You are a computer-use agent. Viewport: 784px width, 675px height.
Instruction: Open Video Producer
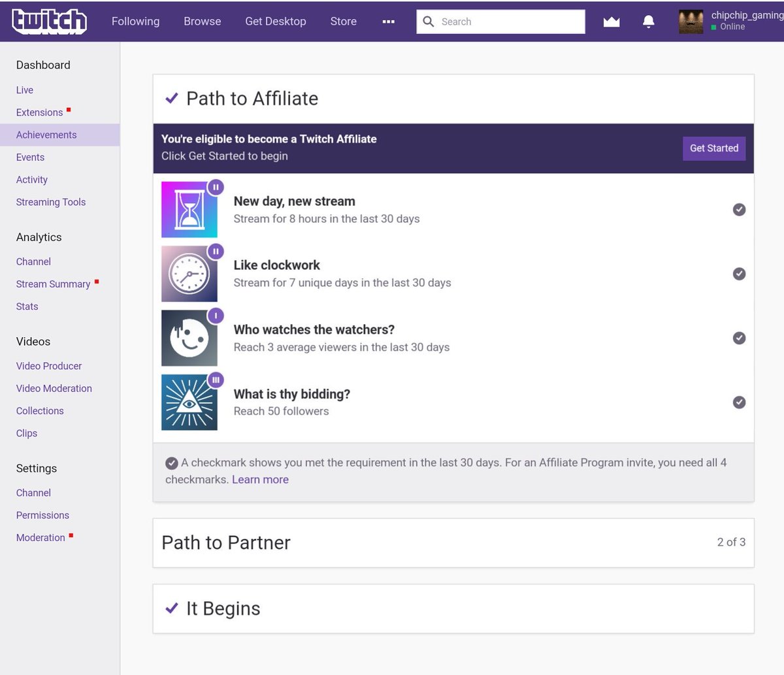coord(49,366)
